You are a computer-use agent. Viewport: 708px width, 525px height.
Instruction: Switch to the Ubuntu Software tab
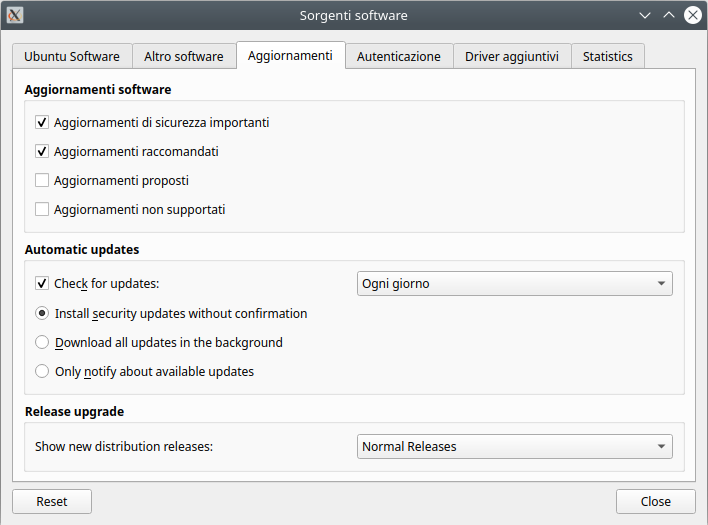click(x=72, y=57)
